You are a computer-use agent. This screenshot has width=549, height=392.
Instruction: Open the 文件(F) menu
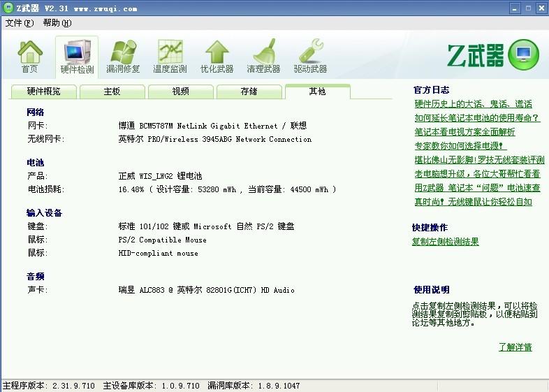pyautogui.click(x=20, y=23)
